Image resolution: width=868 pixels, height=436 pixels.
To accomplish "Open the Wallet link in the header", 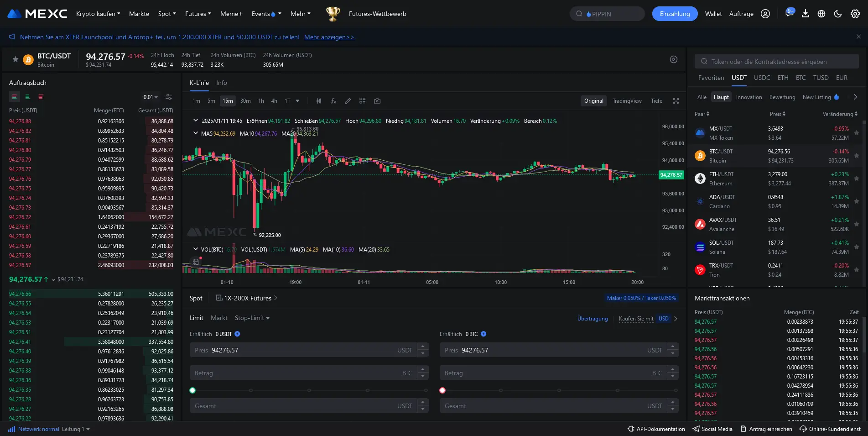I will tap(713, 14).
